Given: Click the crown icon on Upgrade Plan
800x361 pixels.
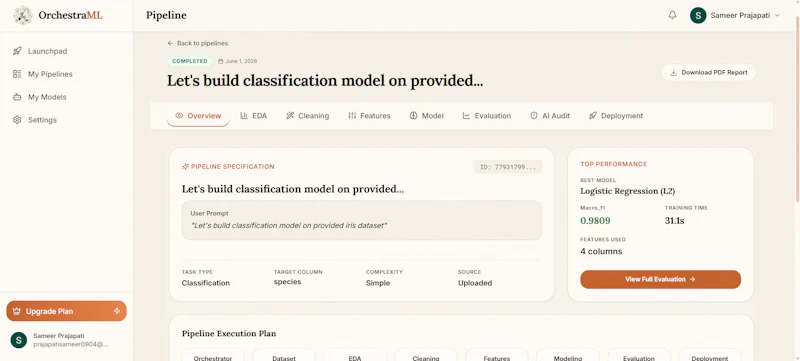Looking at the screenshot, I should [x=17, y=311].
